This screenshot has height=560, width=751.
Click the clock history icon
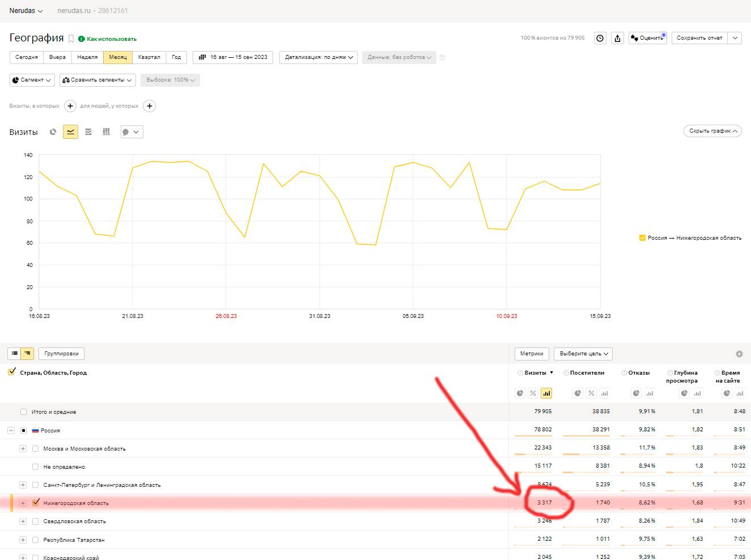click(x=600, y=38)
